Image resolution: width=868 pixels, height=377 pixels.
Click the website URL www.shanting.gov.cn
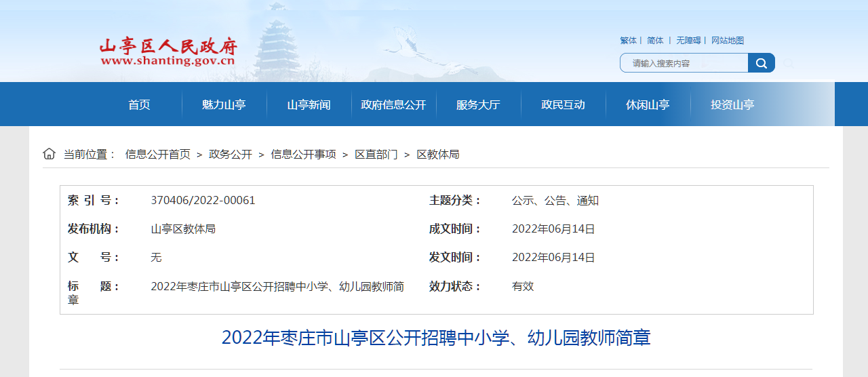[x=168, y=61]
